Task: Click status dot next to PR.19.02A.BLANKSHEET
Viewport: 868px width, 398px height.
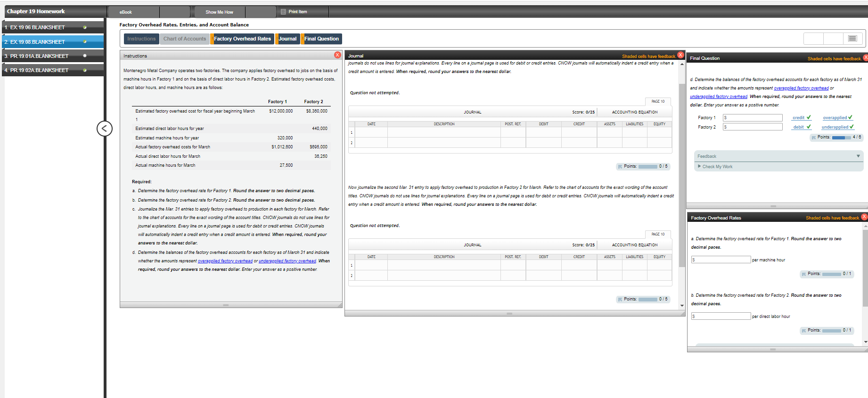Action: click(85, 70)
